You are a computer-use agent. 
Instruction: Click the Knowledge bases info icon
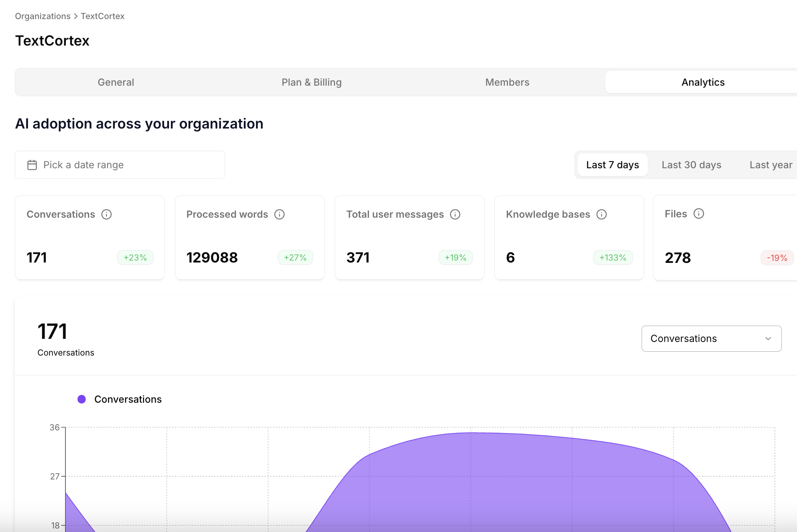(601, 214)
